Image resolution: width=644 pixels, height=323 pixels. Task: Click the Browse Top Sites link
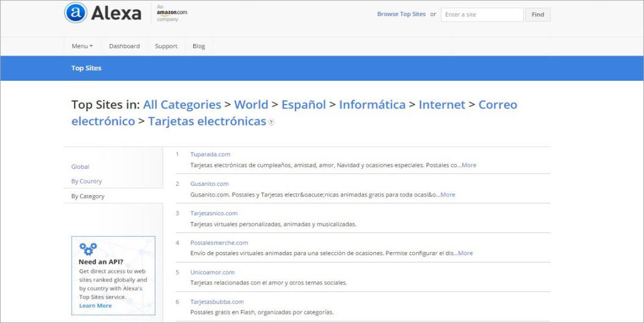[401, 14]
